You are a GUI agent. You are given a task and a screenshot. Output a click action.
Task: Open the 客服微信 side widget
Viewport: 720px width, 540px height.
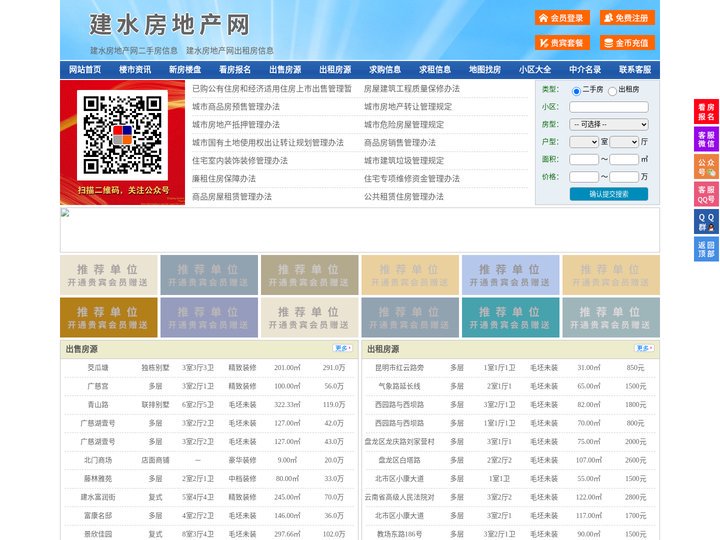(x=706, y=139)
